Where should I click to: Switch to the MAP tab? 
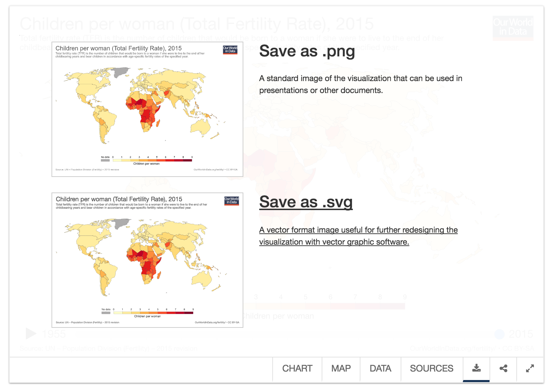coord(341,368)
